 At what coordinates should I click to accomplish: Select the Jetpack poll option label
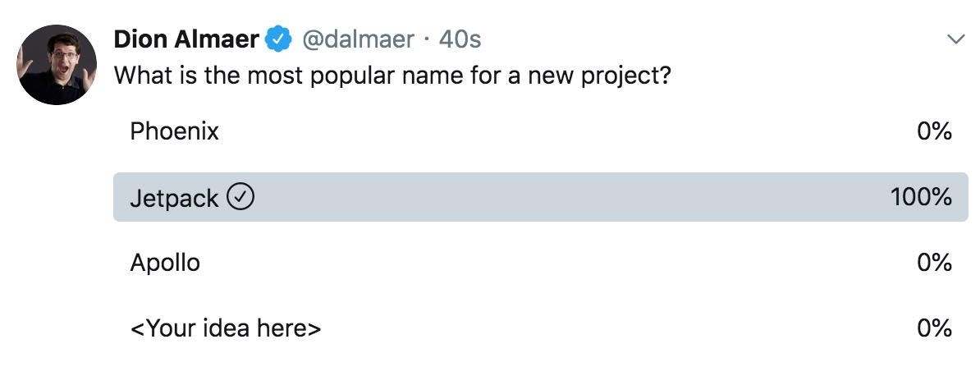point(174,198)
